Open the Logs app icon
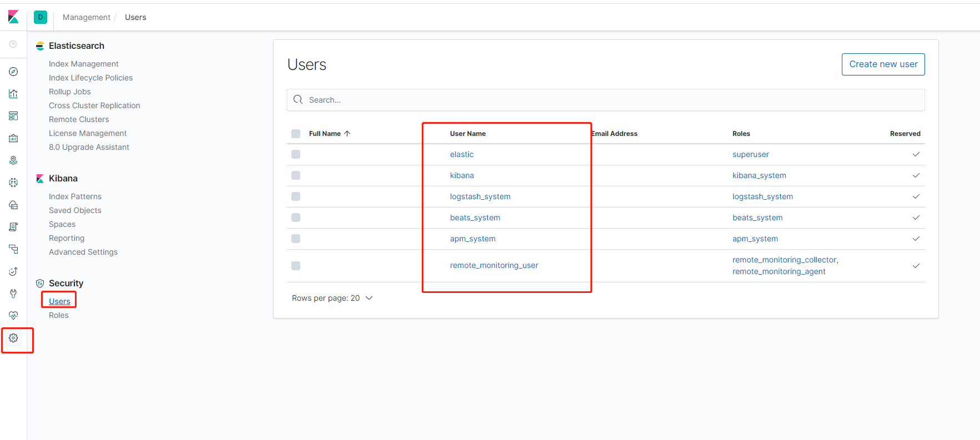 pos(13,227)
